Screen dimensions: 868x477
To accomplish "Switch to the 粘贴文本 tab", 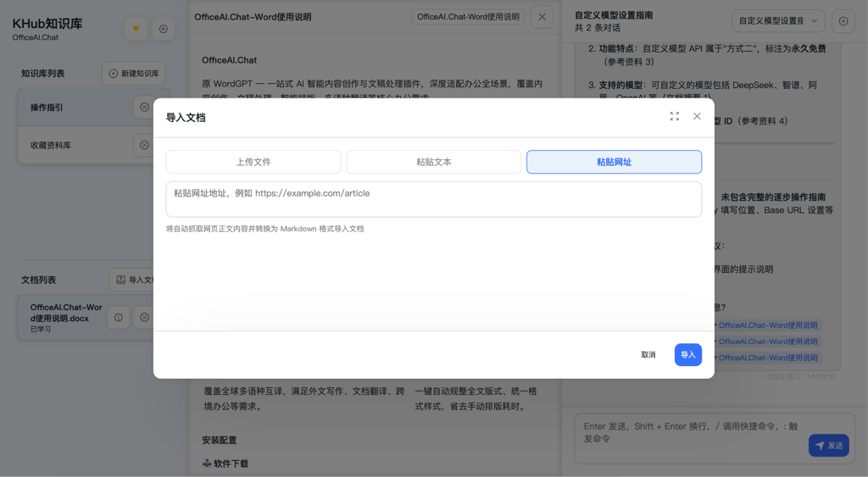I will [x=433, y=162].
